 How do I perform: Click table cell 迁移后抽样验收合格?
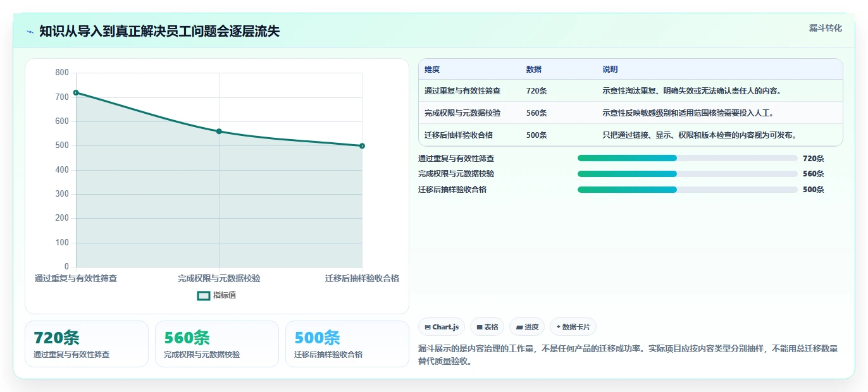459,135
